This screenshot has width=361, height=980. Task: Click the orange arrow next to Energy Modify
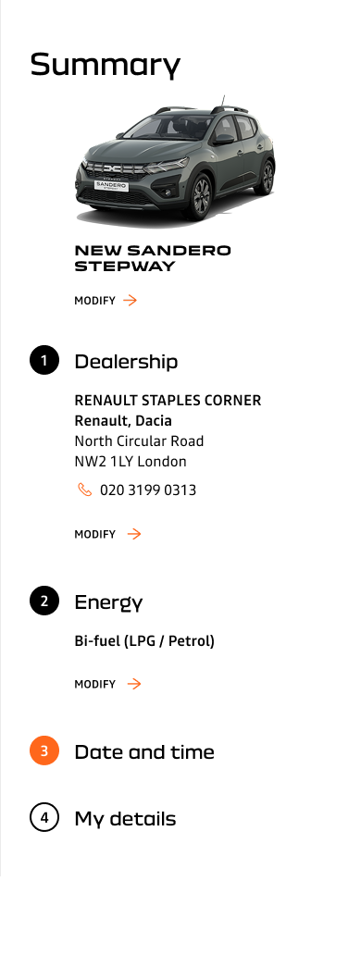pyautogui.click(x=134, y=684)
